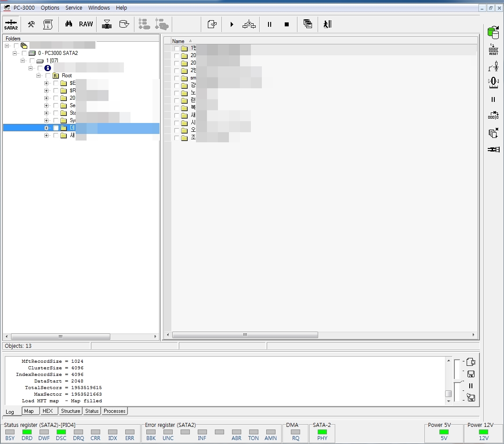This screenshot has width=504, height=444.
Task: Click the scroll document toolbar icon
Action: coord(48,24)
